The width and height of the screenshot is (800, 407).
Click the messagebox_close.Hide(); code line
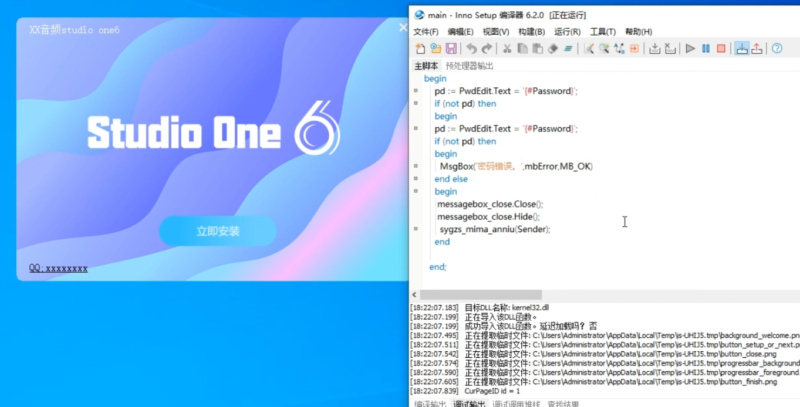click(488, 217)
